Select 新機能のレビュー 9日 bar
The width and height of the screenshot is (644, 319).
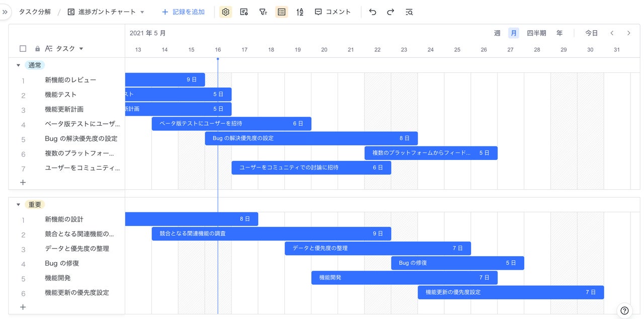click(165, 79)
